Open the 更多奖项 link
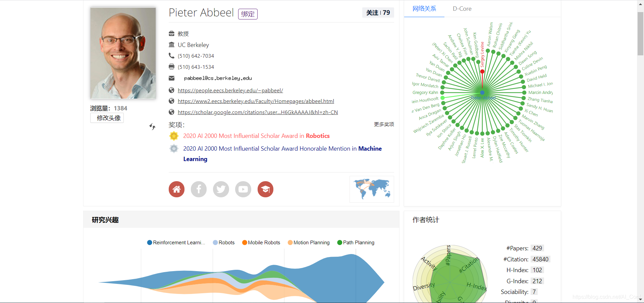The width and height of the screenshot is (644, 303). tap(384, 124)
